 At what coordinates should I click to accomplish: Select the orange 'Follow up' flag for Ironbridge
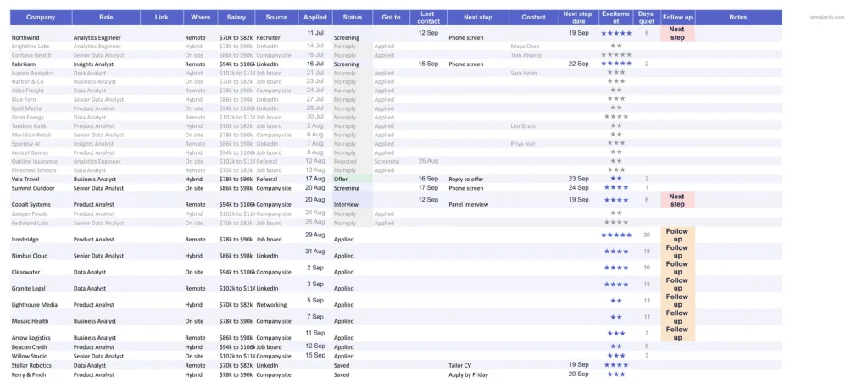tap(677, 236)
